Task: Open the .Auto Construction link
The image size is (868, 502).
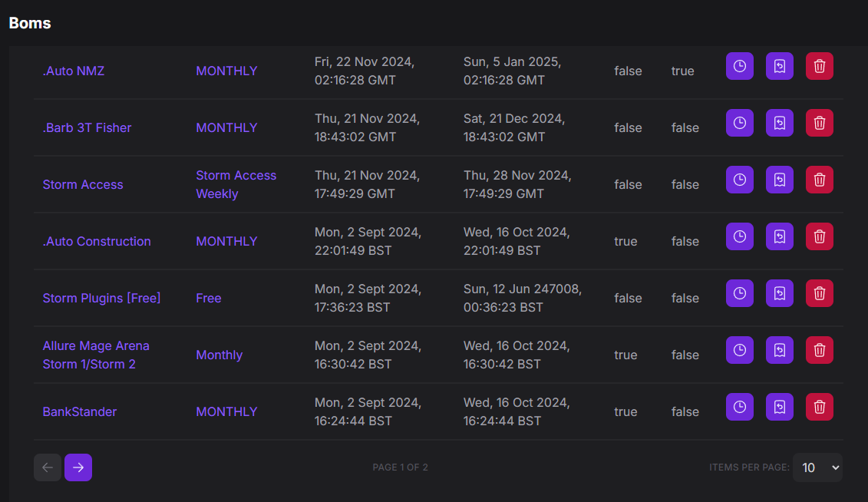Action: (97, 241)
